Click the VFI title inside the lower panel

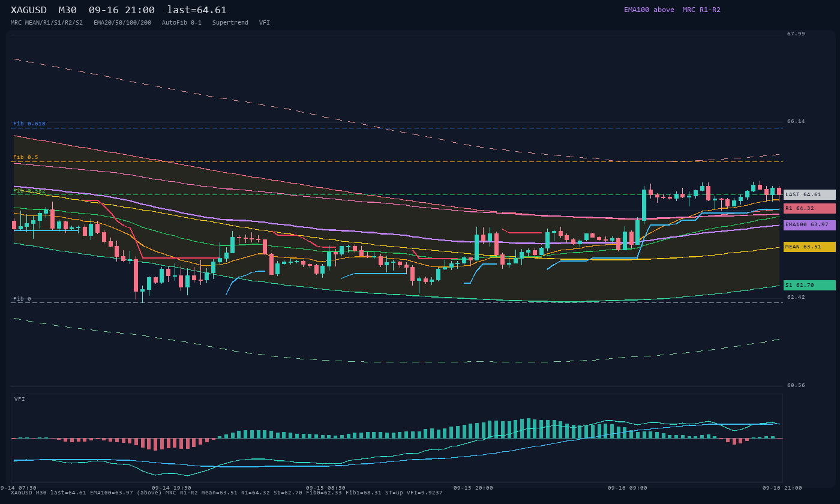point(20,399)
